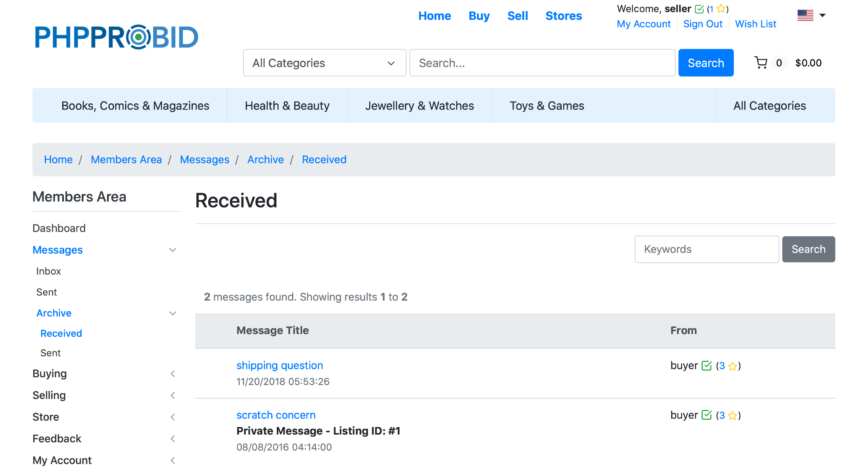The image size is (868, 470).
Task: Click Sign Out link
Action: point(702,24)
